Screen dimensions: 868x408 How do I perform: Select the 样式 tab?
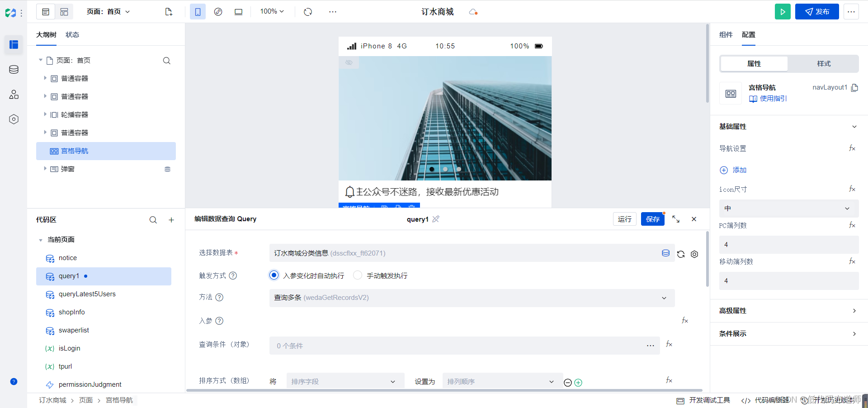click(824, 64)
